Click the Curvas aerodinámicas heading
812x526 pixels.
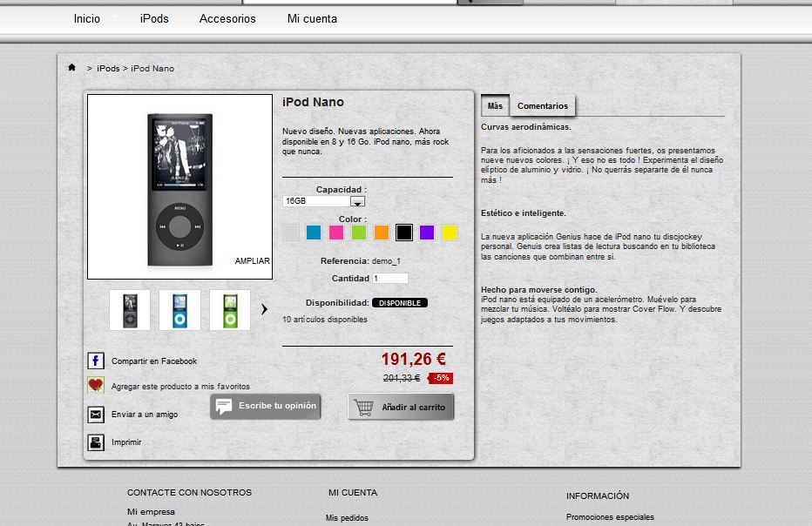[x=526, y=127]
